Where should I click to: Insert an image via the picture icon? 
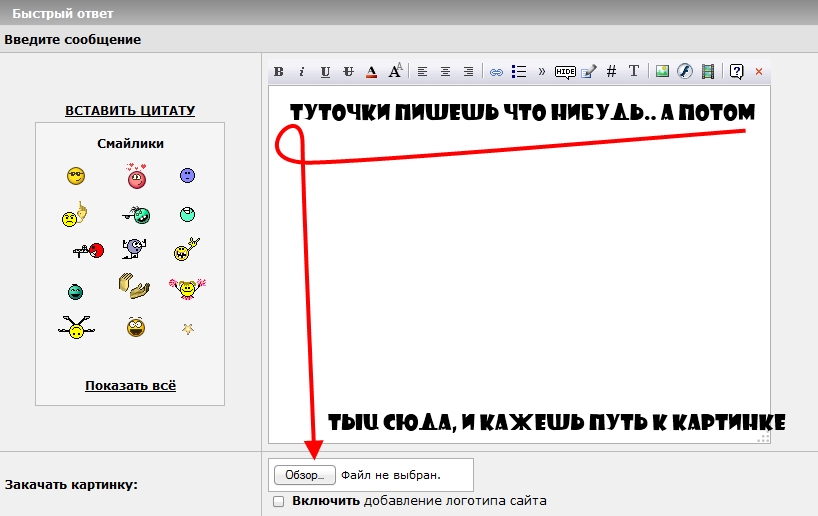tap(662, 71)
